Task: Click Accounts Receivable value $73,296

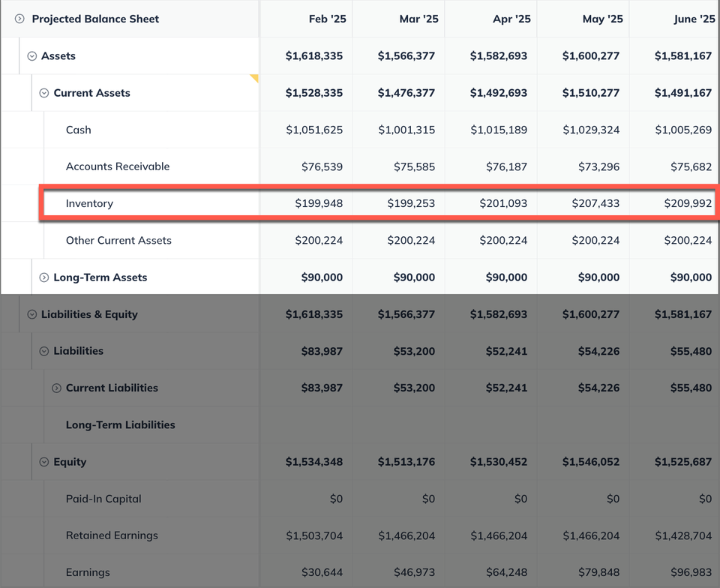Action: tap(598, 166)
